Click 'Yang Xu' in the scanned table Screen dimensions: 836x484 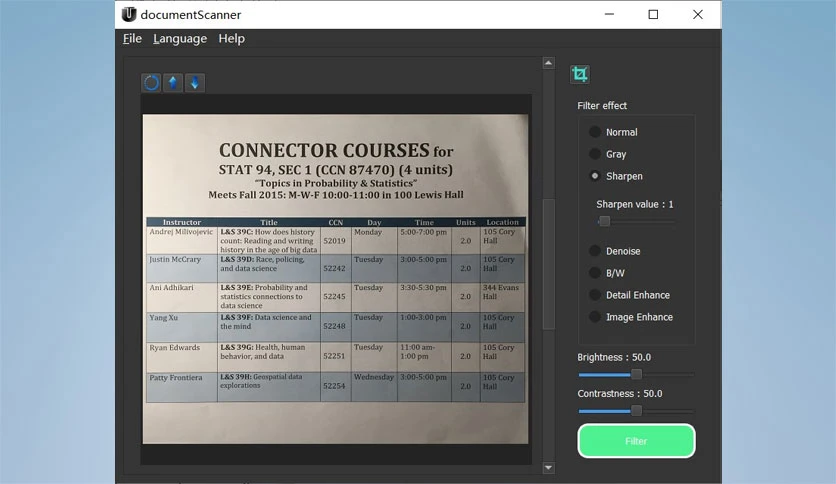(164, 317)
